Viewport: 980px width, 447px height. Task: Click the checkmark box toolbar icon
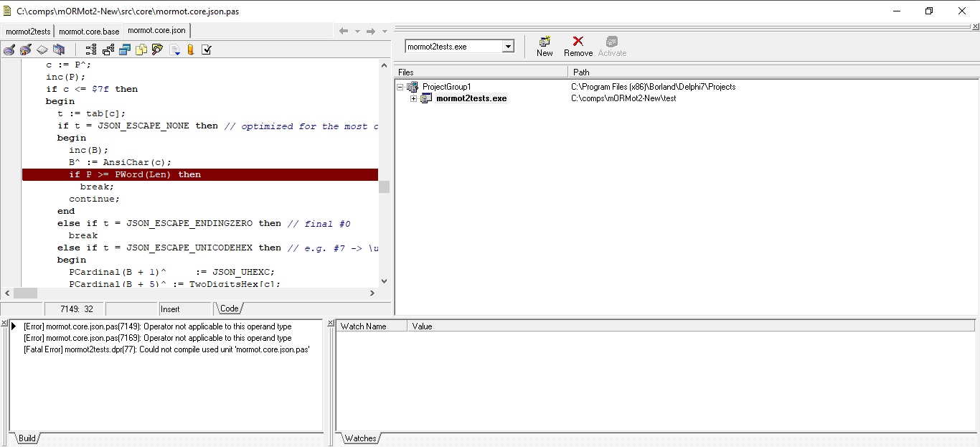(207, 50)
